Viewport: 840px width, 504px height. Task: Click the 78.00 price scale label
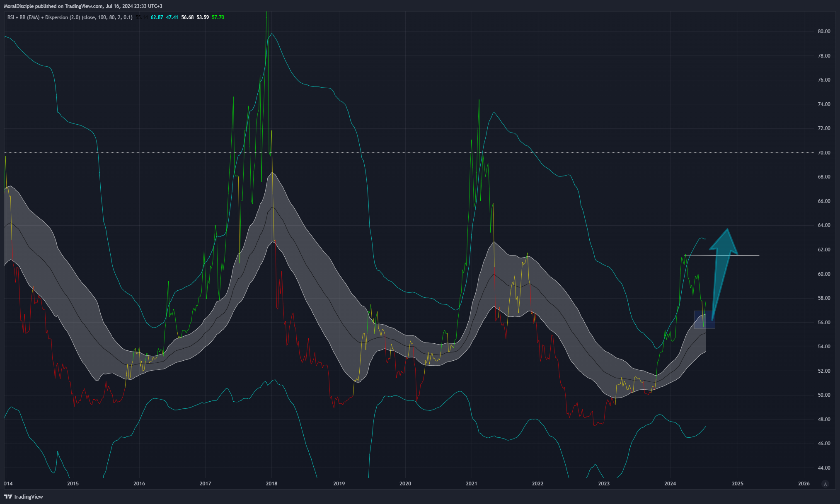824,56
